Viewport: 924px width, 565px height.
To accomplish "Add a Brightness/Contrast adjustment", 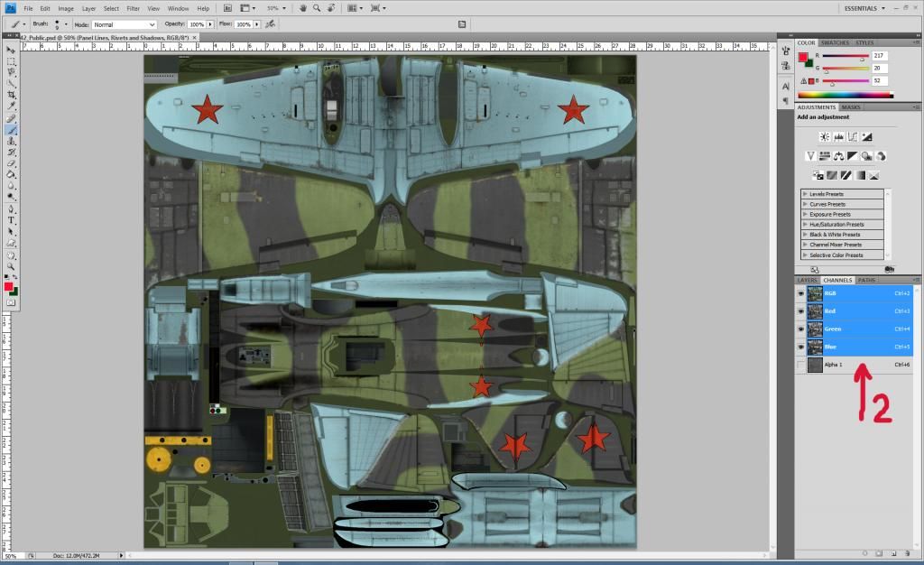I will pos(824,137).
